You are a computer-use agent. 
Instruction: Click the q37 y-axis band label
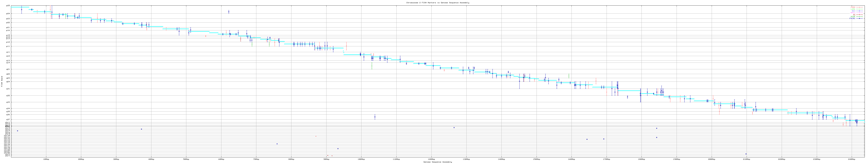tap(8, 120)
